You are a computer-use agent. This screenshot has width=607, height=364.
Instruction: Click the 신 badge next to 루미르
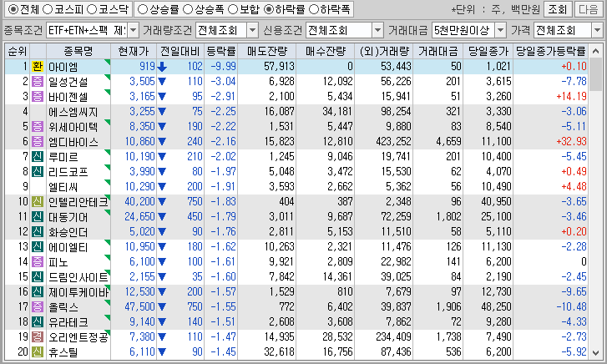(x=38, y=156)
